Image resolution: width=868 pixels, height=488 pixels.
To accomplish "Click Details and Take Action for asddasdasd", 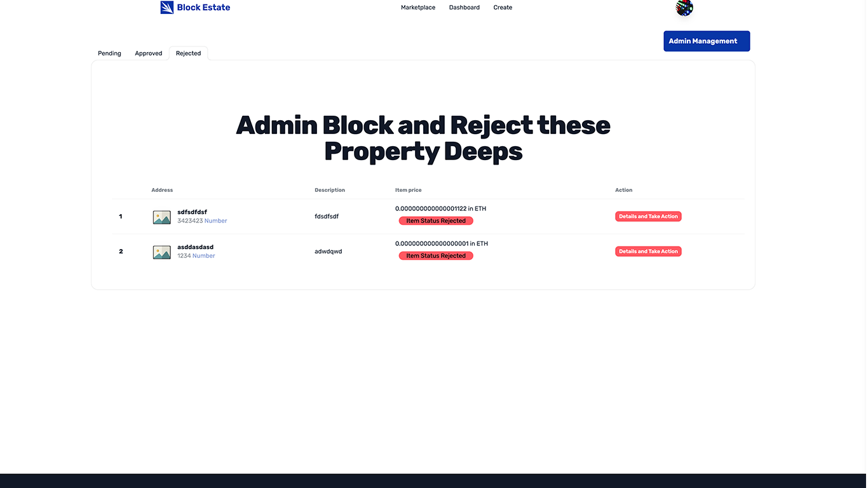I will pos(648,251).
